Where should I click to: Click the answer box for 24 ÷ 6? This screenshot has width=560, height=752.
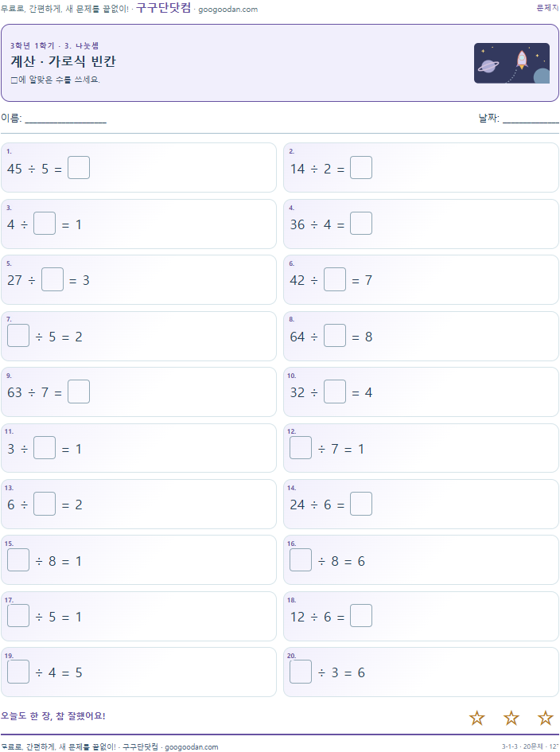(x=361, y=504)
